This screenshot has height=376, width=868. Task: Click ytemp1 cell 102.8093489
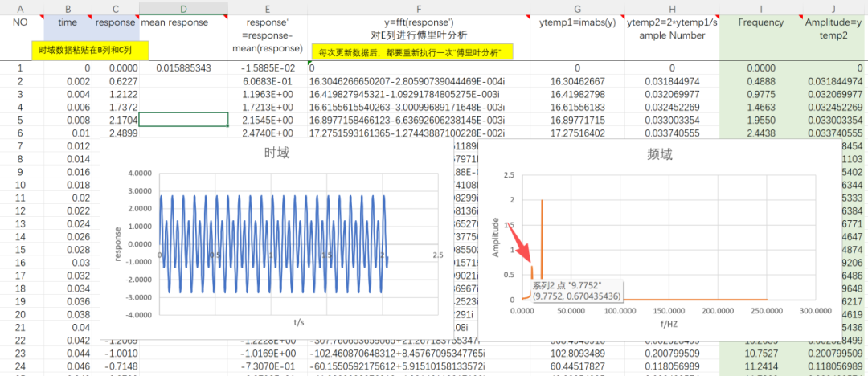577,353
